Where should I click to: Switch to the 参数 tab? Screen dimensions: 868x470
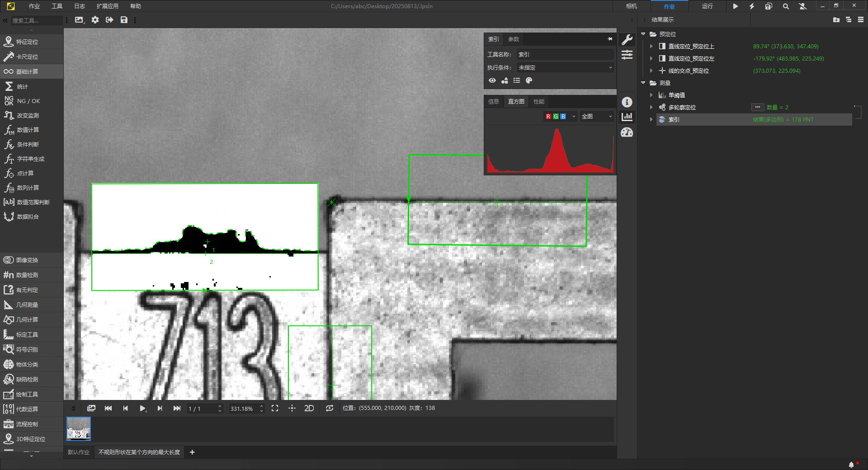(514, 39)
